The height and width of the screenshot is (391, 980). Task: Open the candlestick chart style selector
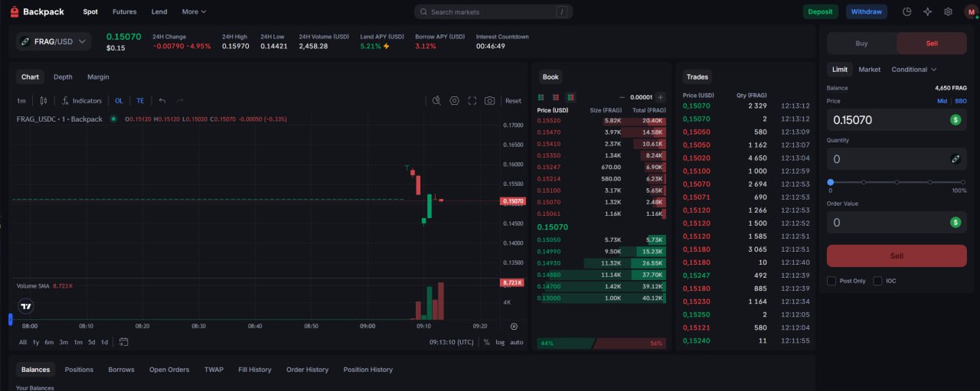pyautogui.click(x=44, y=100)
